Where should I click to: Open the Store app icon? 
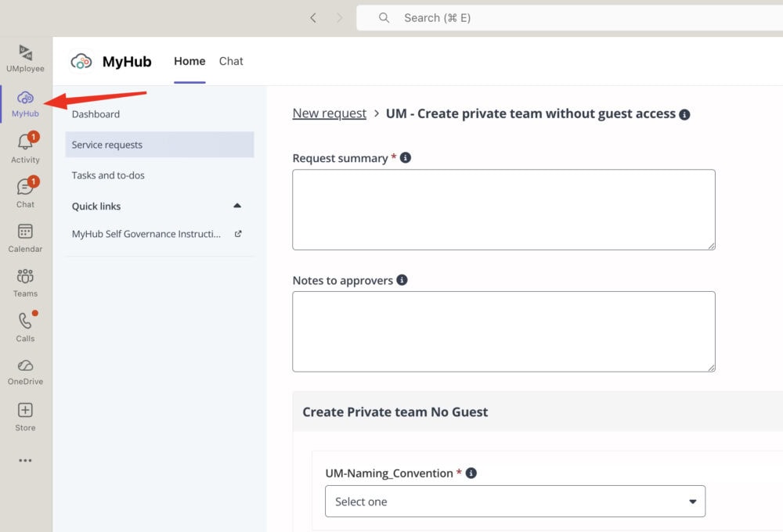25,417
